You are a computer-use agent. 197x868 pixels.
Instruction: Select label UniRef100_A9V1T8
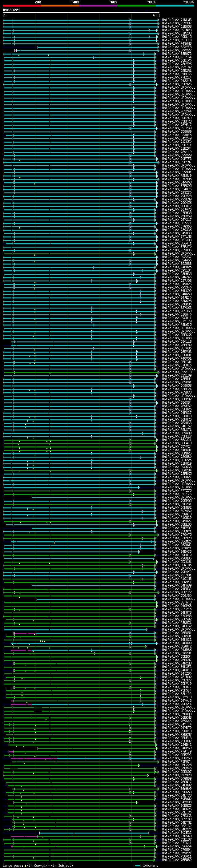click(177, 372)
